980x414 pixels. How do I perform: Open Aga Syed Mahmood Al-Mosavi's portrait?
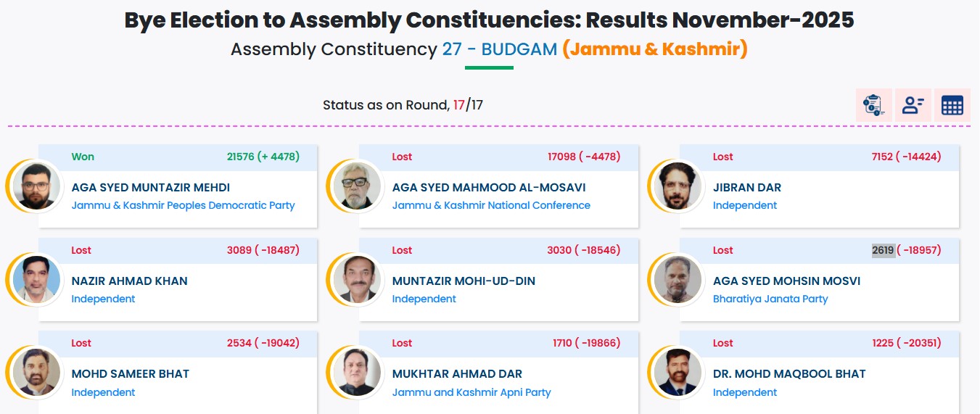[x=357, y=186]
